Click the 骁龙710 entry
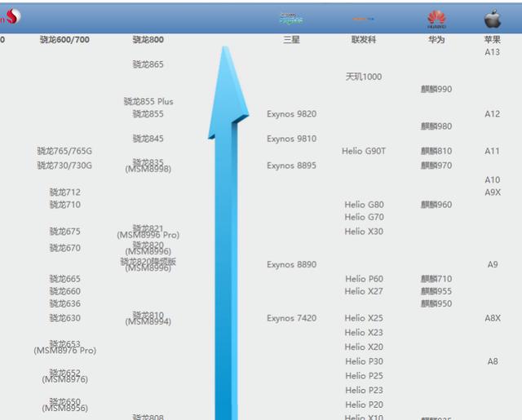Image resolution: width=522 pixels, height=420 pixels. point(65,205)
